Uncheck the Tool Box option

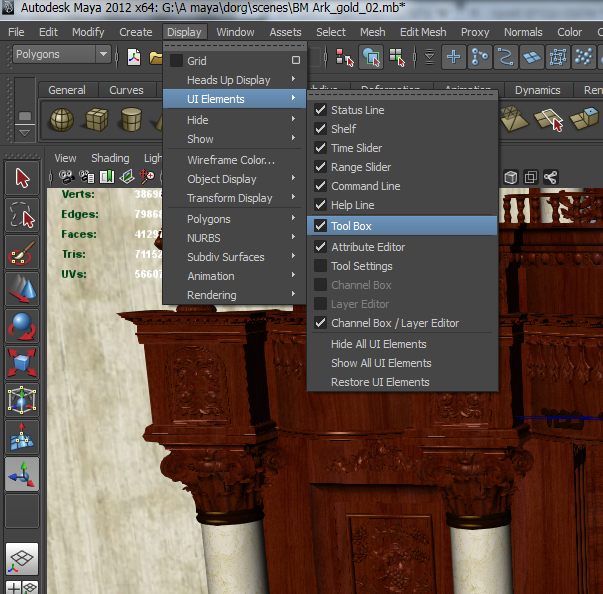(321, 226)
